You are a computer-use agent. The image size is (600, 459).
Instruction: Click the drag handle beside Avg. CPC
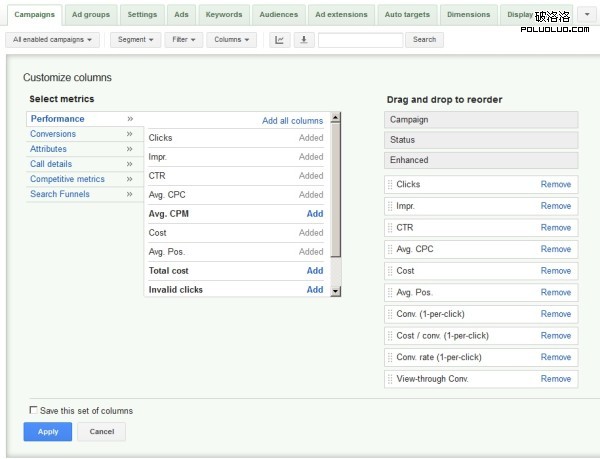[x=390, y=250]
